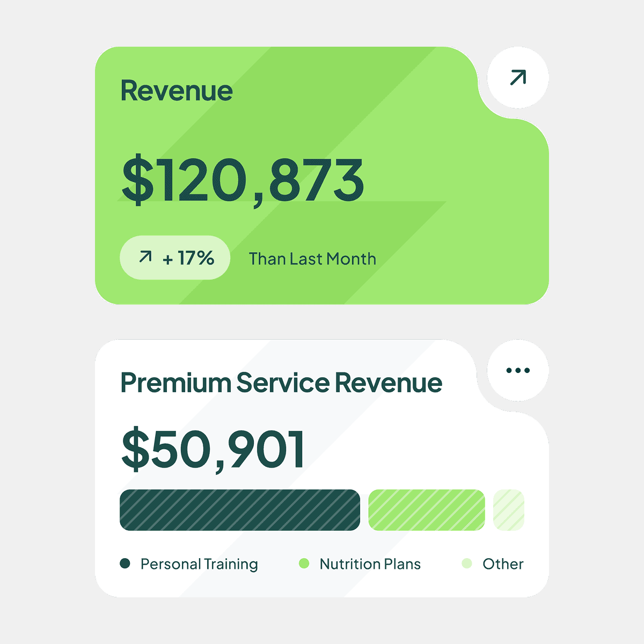Screen dimensions: 644x644
Task: Open the Revenue card arrow button
Action: click(x=518, y=78)
